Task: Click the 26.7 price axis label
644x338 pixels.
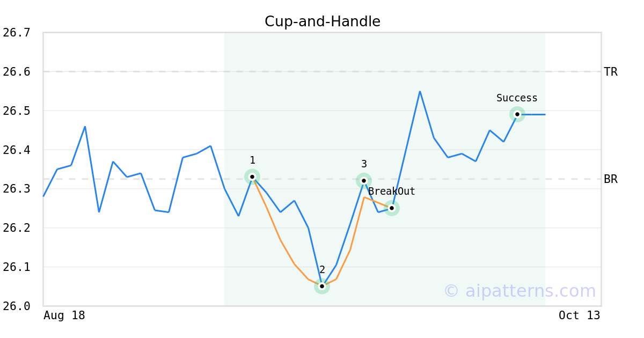Action: click(16, 33)
